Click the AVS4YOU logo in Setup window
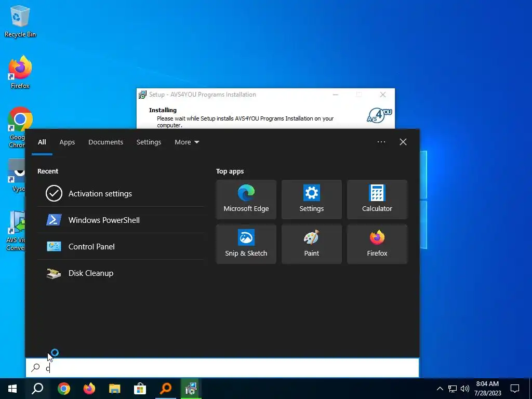 tap(379, 115)
